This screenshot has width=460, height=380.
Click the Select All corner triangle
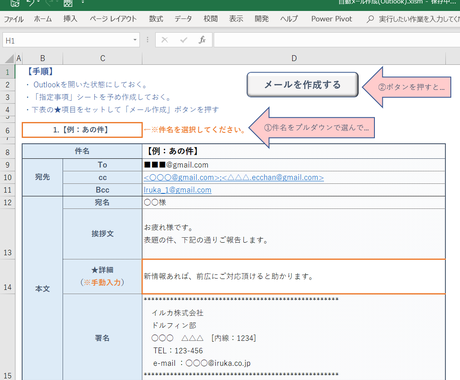point(9,59)
